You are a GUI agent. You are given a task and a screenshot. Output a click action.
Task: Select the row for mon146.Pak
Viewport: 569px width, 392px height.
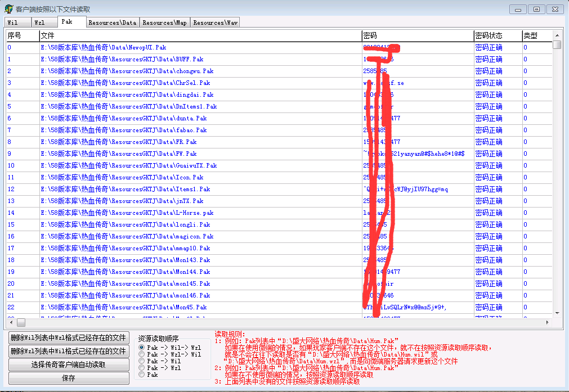coord(279,295)
